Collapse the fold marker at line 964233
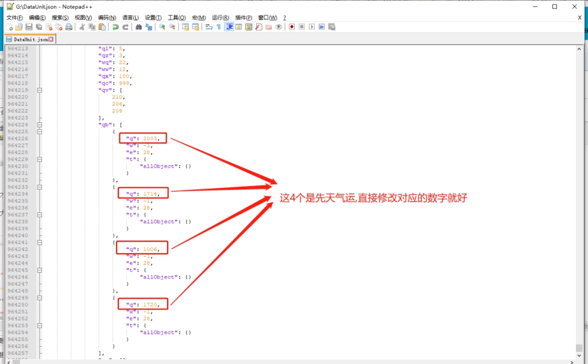Image resolution: width=588 pixels, height=364 pixels. click(x=40, y=187)
